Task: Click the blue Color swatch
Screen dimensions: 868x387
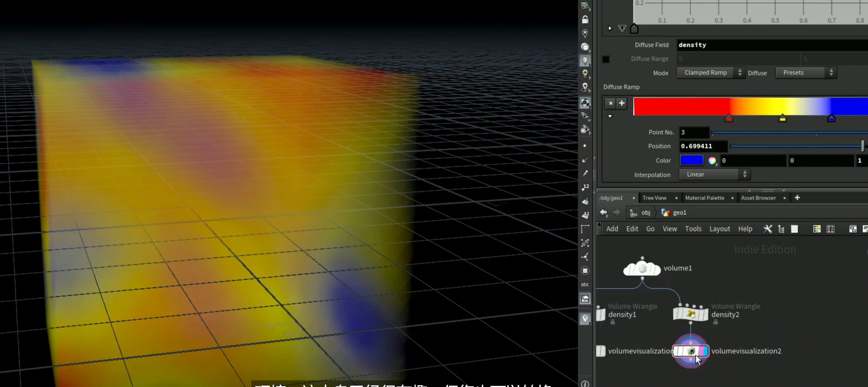Action: 692,160
